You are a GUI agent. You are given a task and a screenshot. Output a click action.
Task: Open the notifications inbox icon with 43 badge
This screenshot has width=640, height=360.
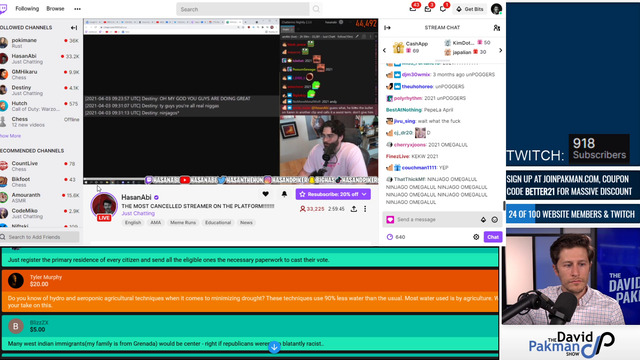coord(413,9)
